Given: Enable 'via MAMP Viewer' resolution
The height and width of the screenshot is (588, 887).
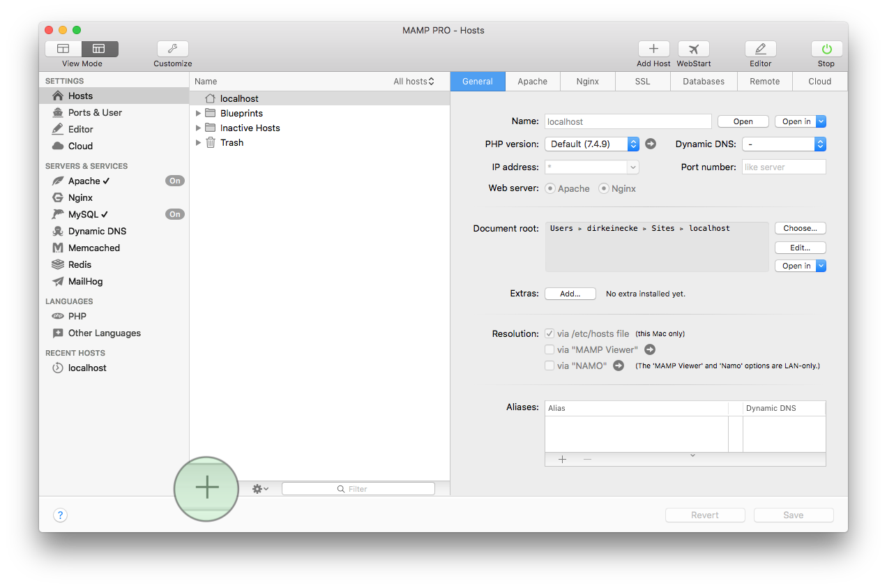Looking at the screenshot, I should [x=549, y=349].
